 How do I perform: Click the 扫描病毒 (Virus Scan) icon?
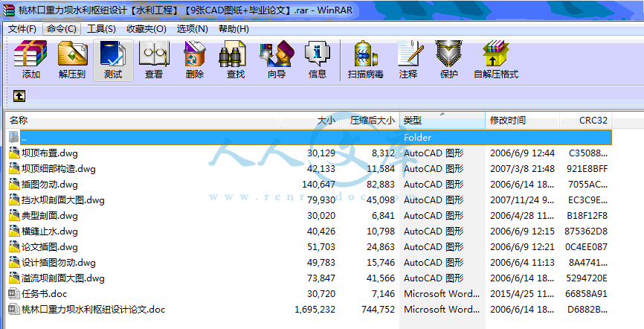coord(365,54)
